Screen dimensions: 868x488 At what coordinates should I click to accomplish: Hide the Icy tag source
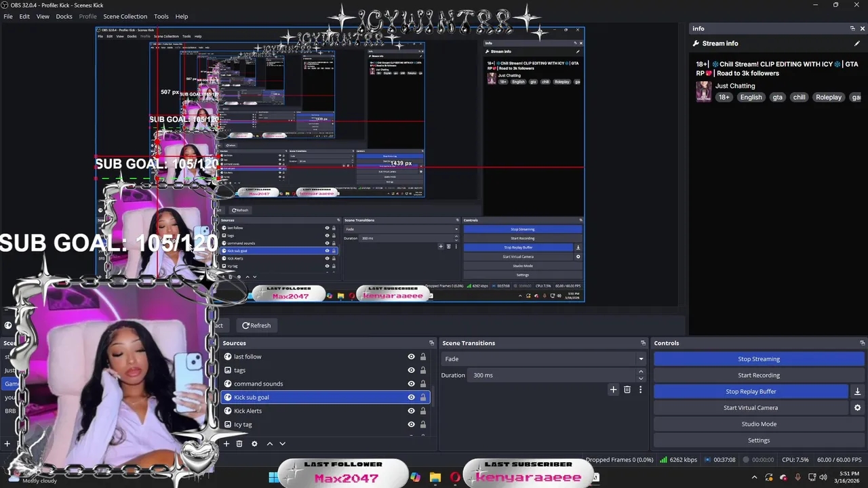[411, 424]
